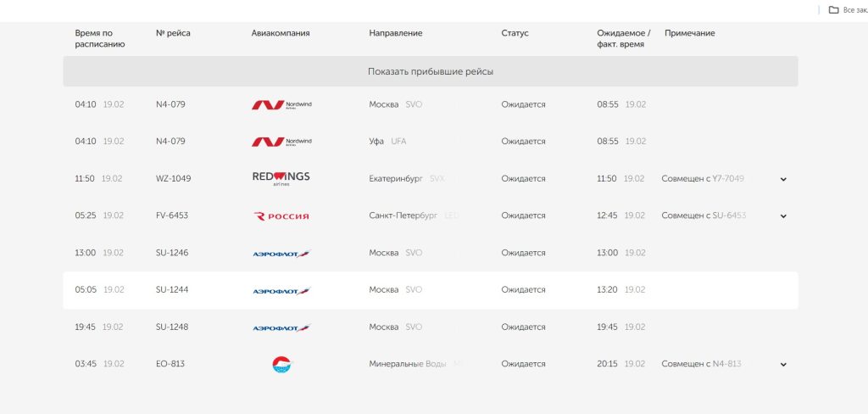
Task: Click the Nordwind logo in the Moscow row
Action: point(281,104)
